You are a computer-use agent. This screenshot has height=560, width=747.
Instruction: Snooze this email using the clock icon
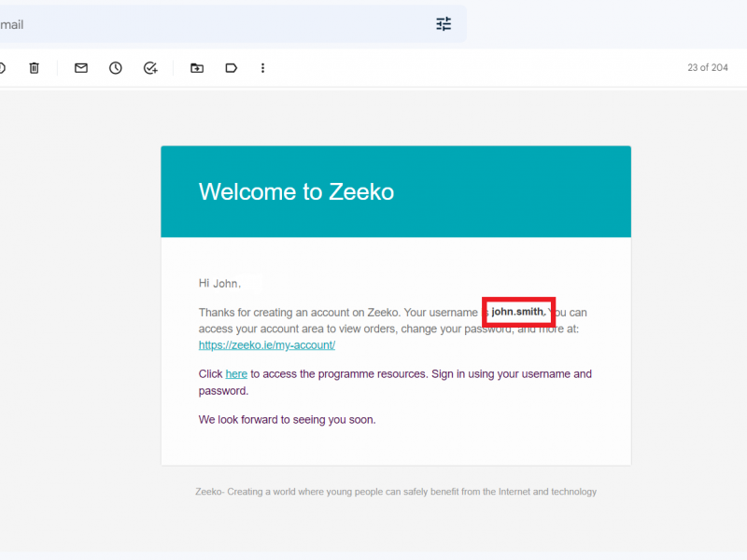click(116, 68)
